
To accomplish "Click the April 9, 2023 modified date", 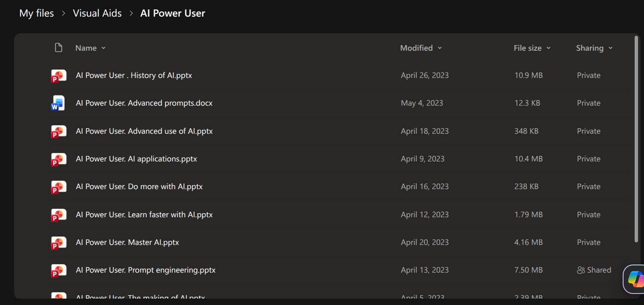I will pyautogui.click(x=423, y=159).
